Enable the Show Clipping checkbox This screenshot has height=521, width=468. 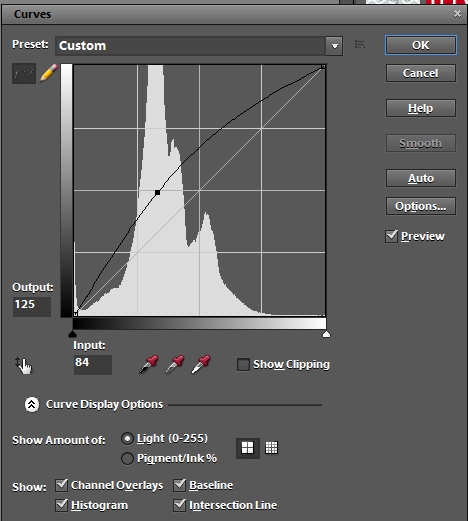[243, 364]
